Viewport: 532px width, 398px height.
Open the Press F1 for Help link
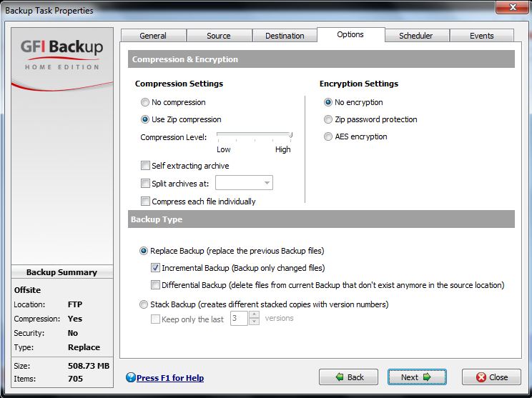170,378
